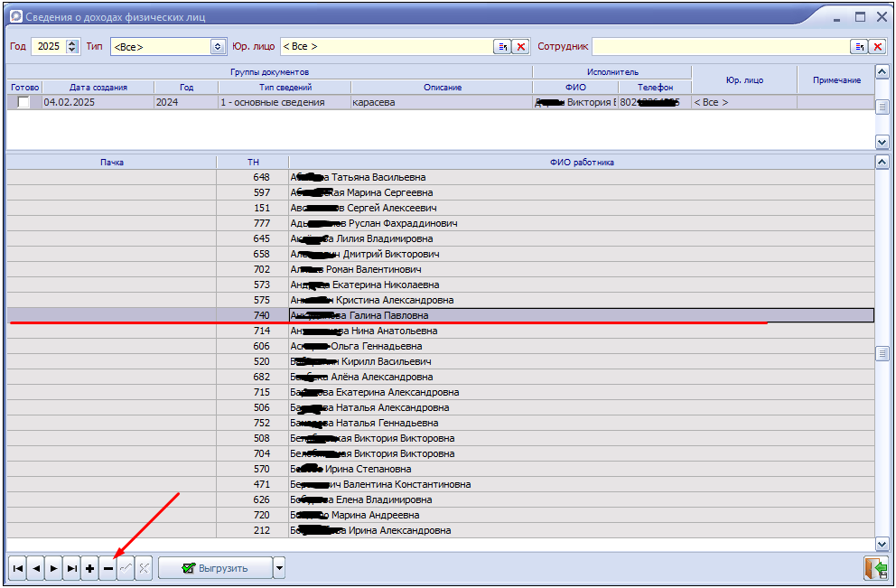The width and height of the screenshot is (896, 588).
Task: Click the exit door icon
Action: click(x=874, y=568)
